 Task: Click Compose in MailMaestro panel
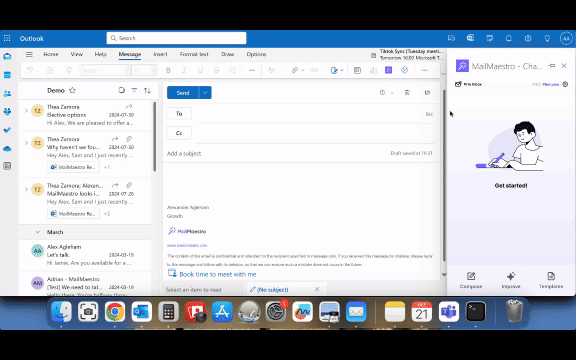coord(471,280)
